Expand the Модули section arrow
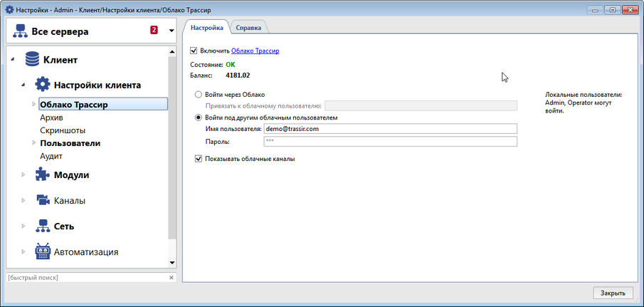Image resolution: width=644 pixels, height=307 pixels. coord(23,175)
